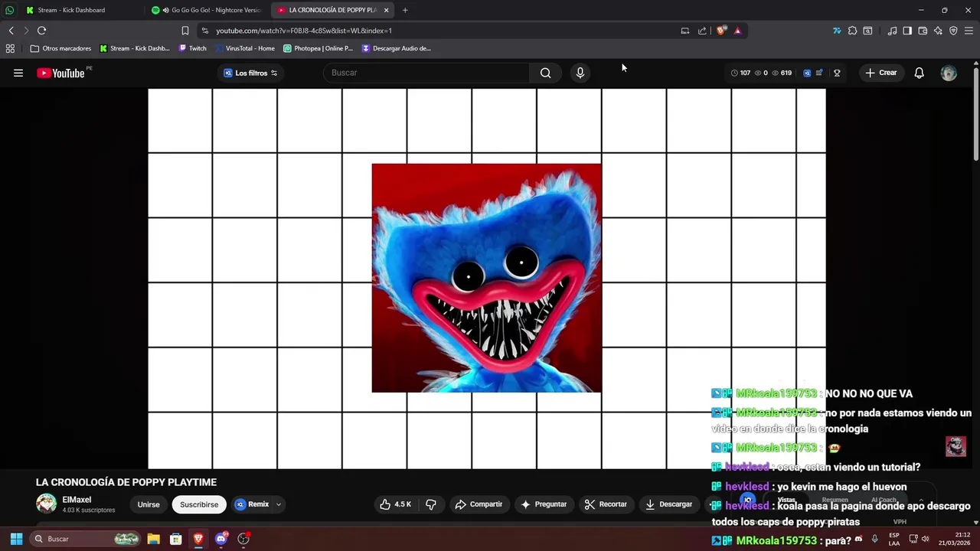Click the Recortar button
Screen dimensions: 980x551
[606, 504]
